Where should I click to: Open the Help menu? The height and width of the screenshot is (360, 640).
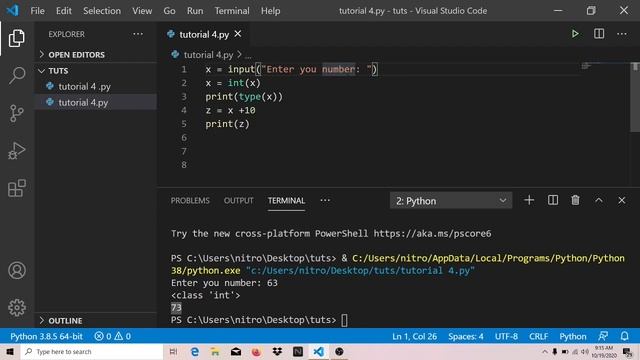coord(271,11)
